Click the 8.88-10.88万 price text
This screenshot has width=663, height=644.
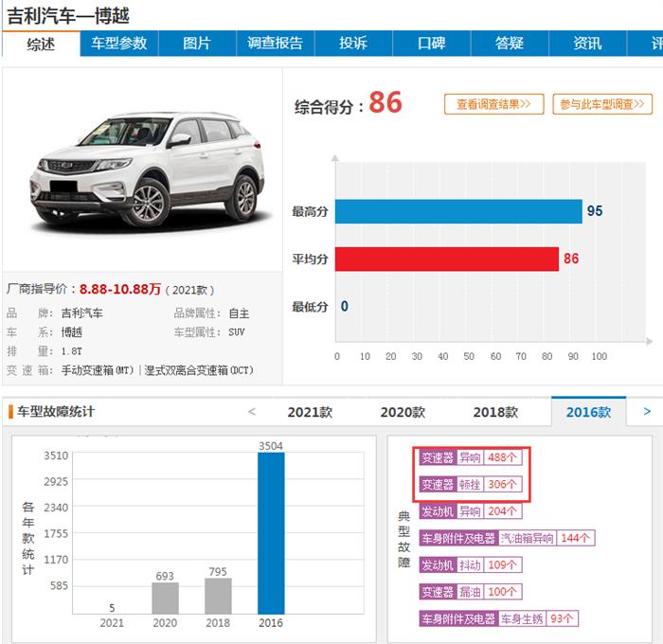pyautogui.click(x=120, y=289)
